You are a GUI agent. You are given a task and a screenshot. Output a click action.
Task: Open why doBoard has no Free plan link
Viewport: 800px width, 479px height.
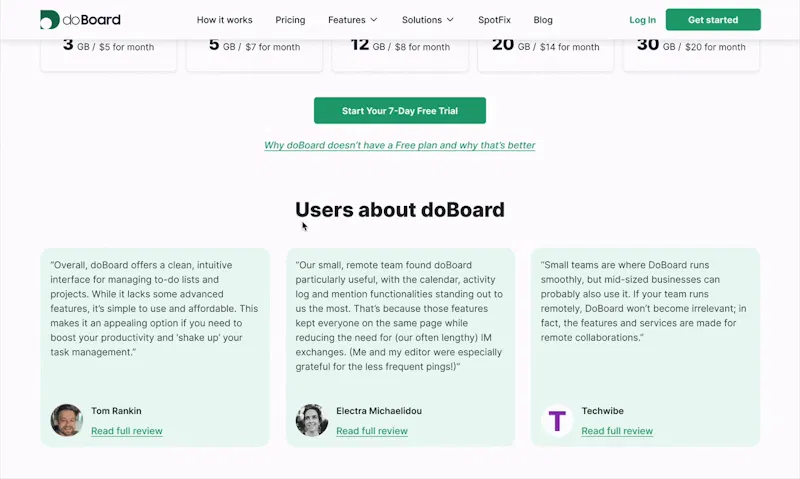tap(399, 145)
